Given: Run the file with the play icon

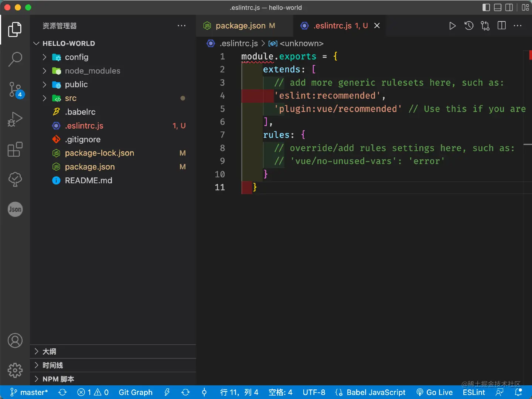Looking at the screenshot, I should (452, 26).
